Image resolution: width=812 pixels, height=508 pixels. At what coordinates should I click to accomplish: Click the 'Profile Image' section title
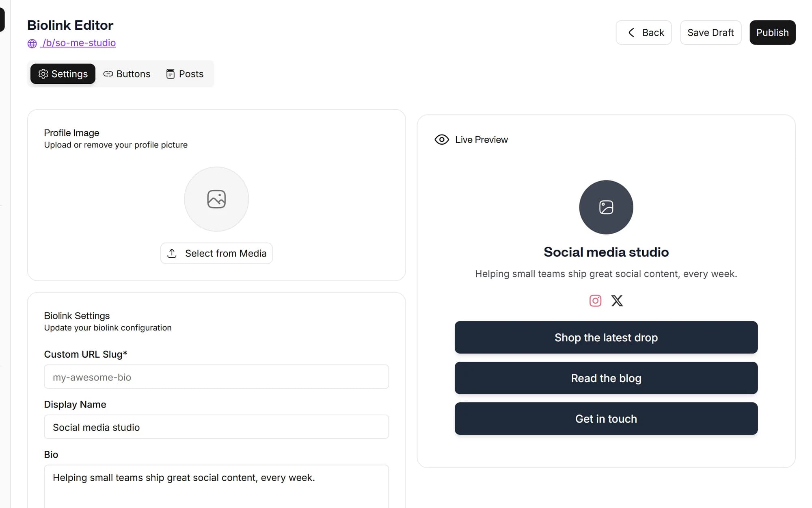71,133
